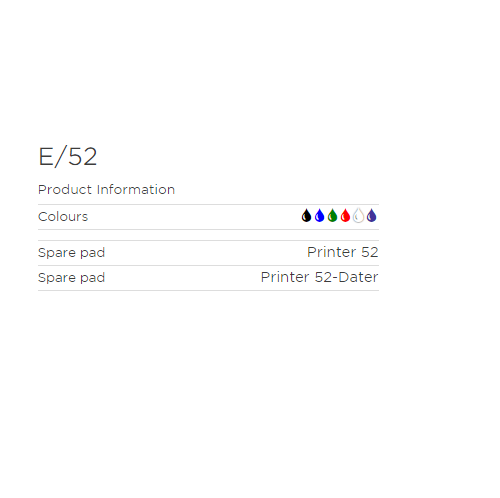
Task: Open the Printer 52 link
Action: (x=343, y=252)
